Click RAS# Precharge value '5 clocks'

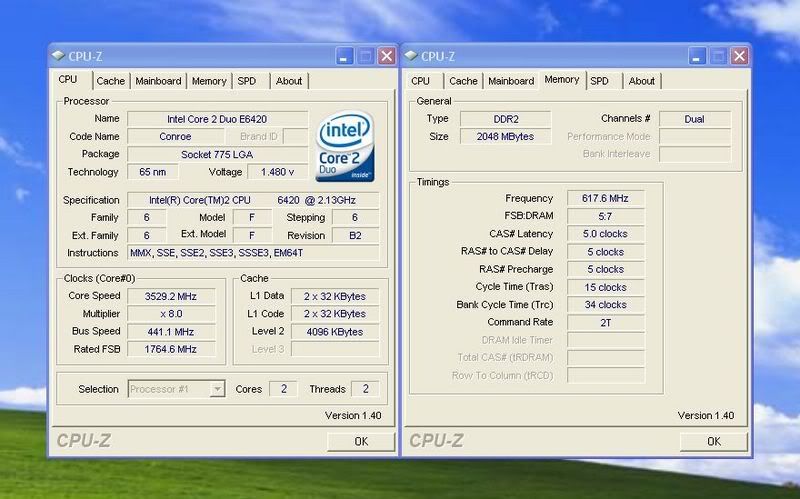coord(606,269)
